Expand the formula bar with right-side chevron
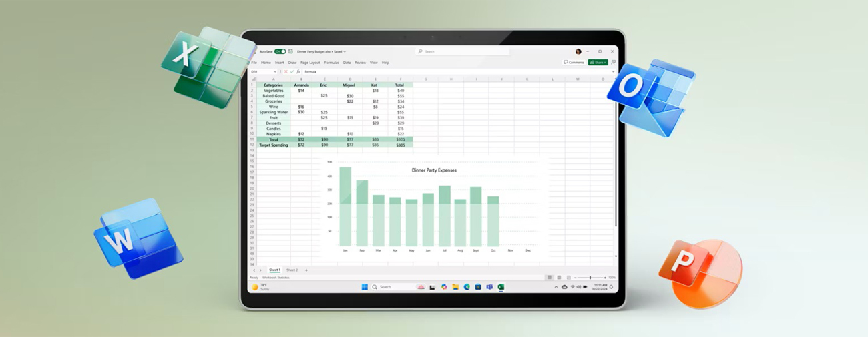The width and height of the screenshot is (868, 337). click(613, 71)
